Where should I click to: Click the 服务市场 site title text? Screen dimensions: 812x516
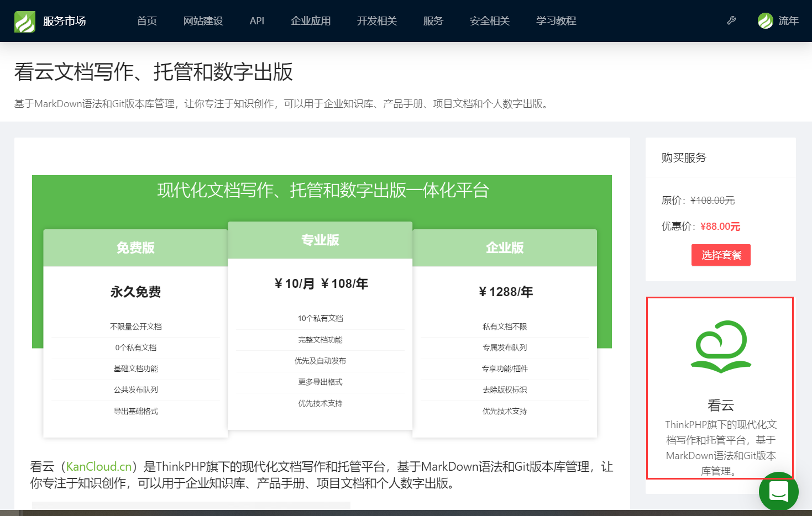(65, 21)
